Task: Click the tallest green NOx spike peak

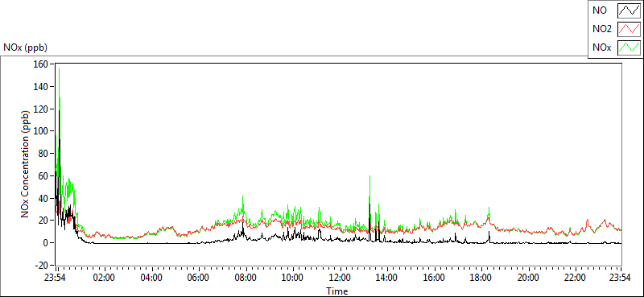Action: point(59,69)
